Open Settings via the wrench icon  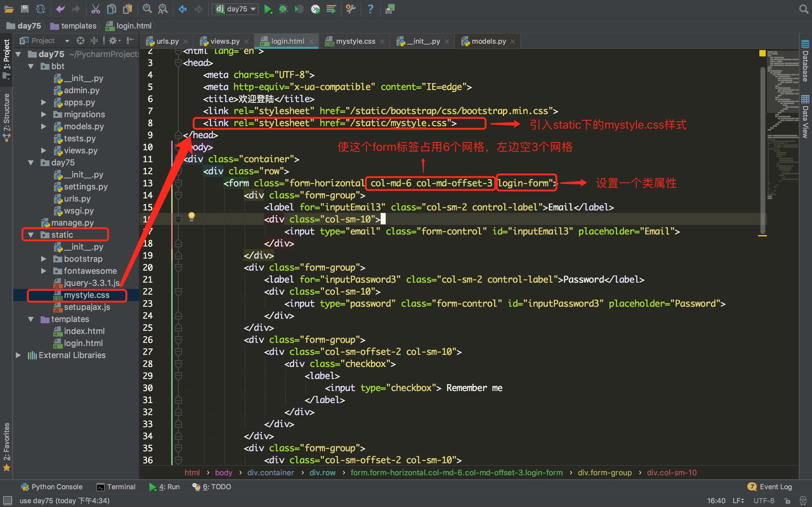(350, 9)
